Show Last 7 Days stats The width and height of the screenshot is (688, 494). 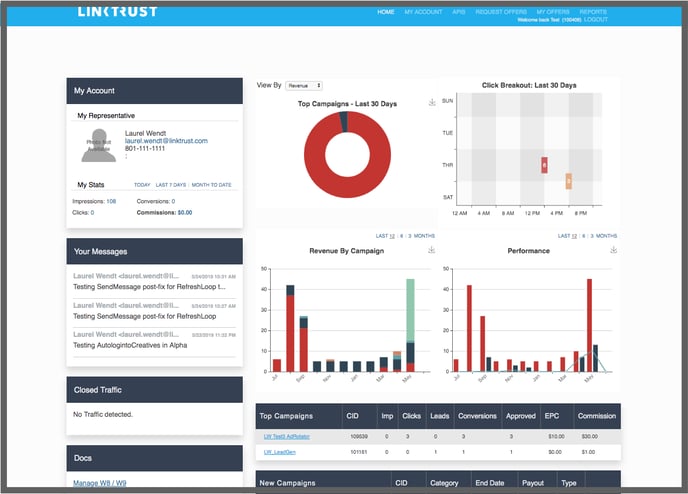coord(171,185)
